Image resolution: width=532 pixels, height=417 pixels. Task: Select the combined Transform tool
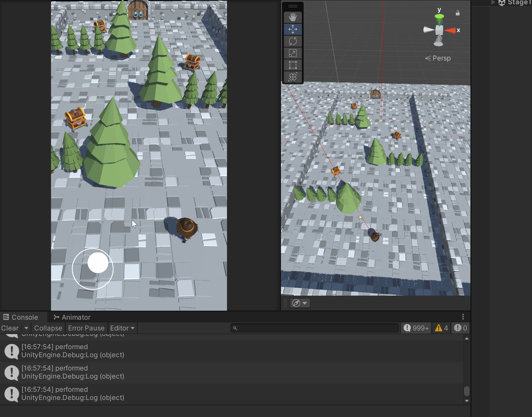pos(293,77)
